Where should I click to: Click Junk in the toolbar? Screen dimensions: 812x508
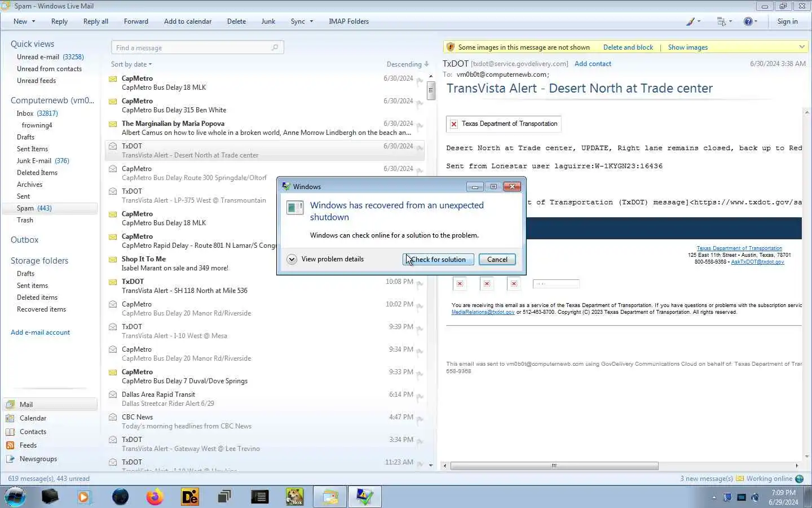[268, 21]
